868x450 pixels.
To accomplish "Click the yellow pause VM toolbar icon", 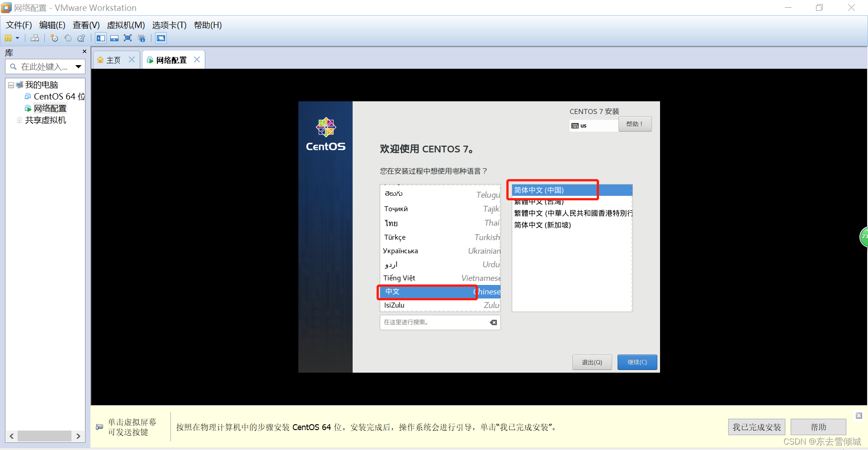I will point(8,38).
